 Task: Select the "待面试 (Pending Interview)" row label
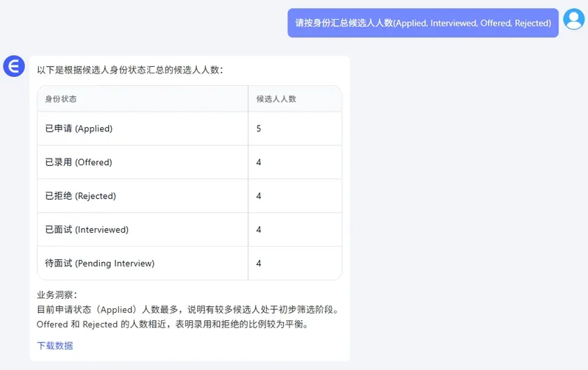coord(100,264)
